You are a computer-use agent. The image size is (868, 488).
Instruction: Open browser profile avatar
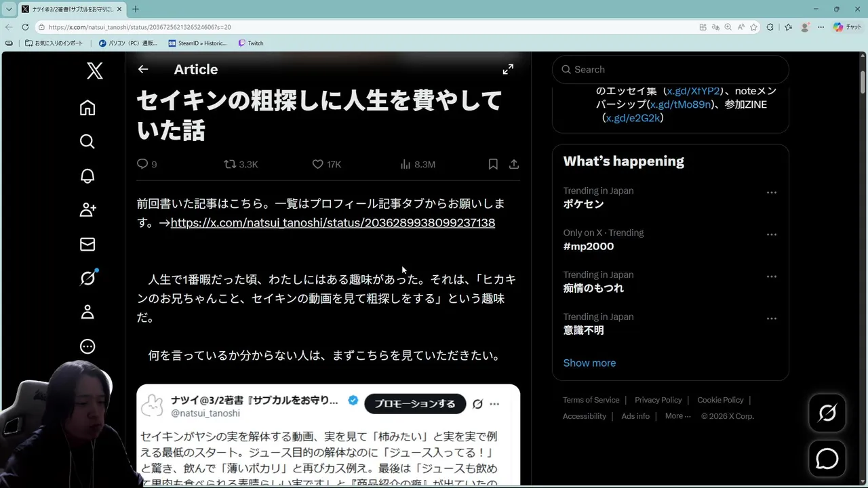click(805, 27)
